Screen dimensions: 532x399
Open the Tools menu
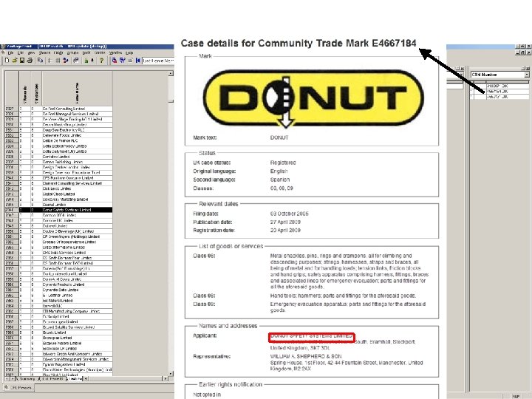point(86,53)
